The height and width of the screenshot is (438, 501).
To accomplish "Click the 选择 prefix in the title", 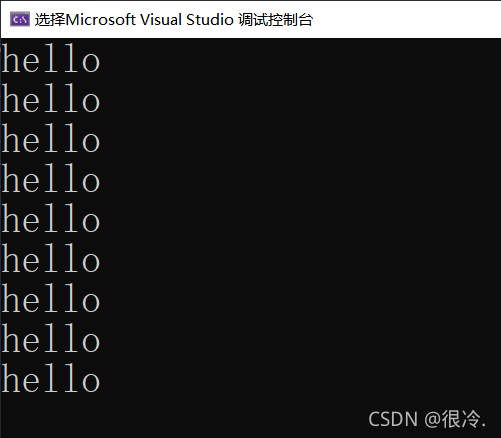I will point(50,20).
